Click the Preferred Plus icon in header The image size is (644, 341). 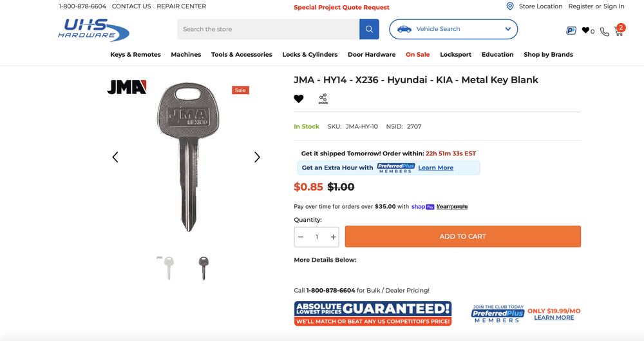pos(571,30)
